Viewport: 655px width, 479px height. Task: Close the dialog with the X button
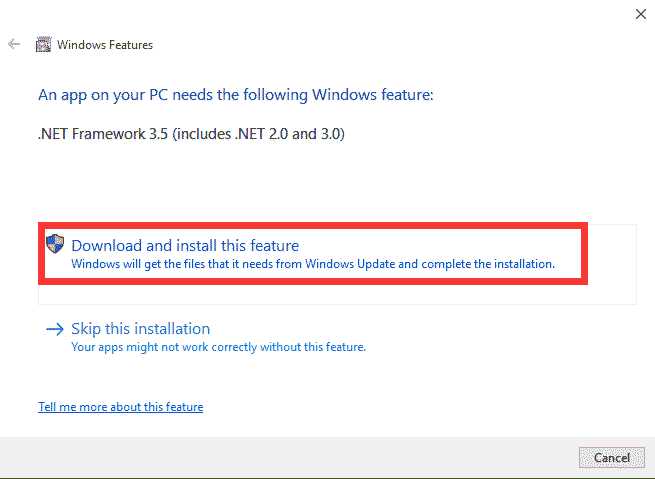pos(640,14)
